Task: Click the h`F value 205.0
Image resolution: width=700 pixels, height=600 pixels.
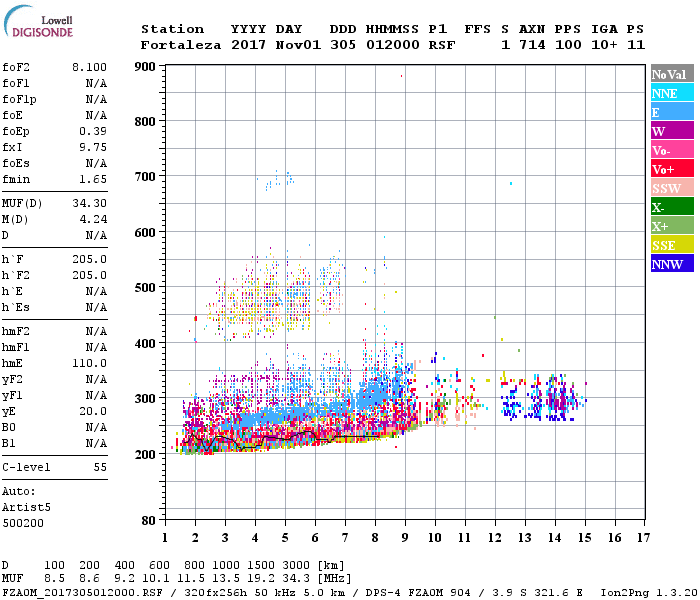Action: [89, 259]
